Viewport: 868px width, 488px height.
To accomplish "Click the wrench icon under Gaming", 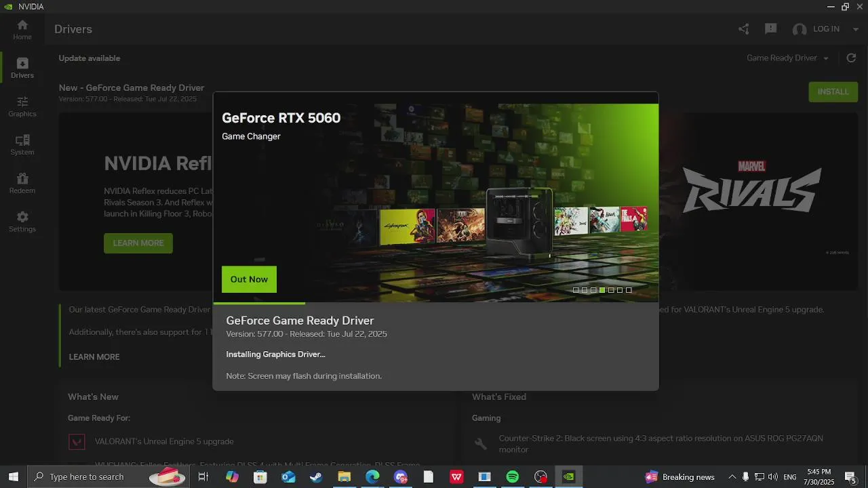I will pos(480,444).
